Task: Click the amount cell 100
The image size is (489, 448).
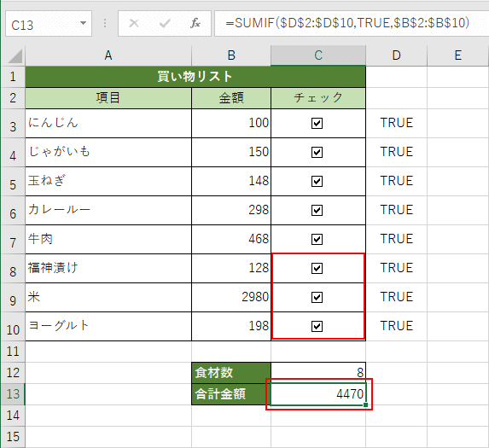Action: tap(231, 124)
